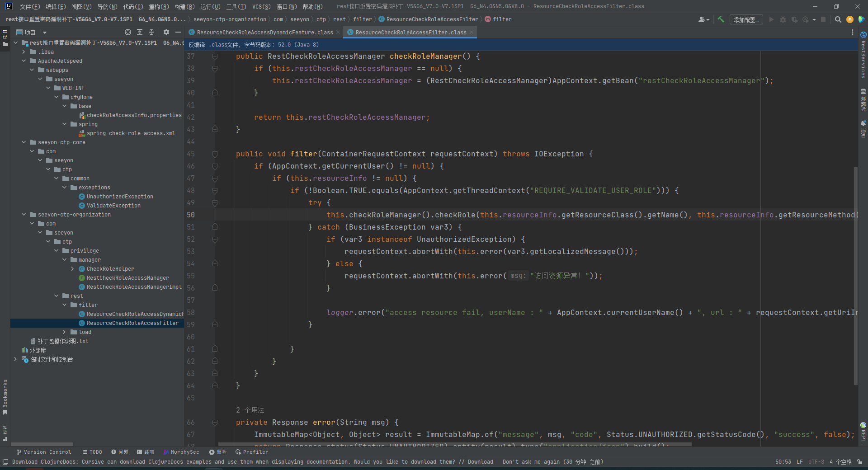Open the 项目 view dropdown arrow

[x=45, y=33]
